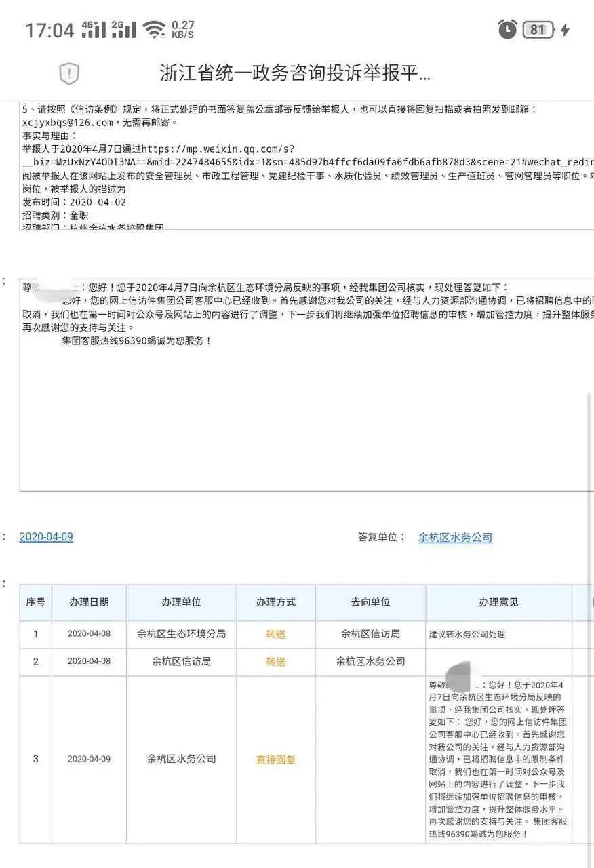Open the 余杭区水务公司 link beside 答复单位
This screenshot has width=594, height=868.
[x=455, y=538]
